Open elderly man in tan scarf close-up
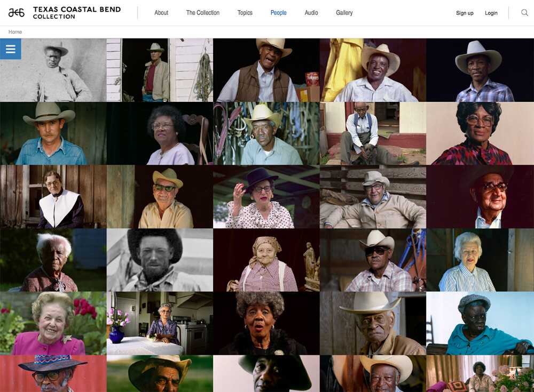 373,323
